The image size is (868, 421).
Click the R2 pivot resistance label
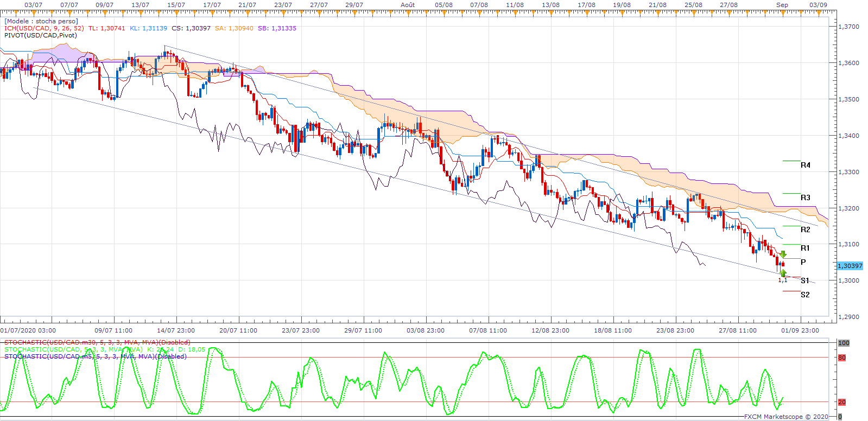click(806, 229)
